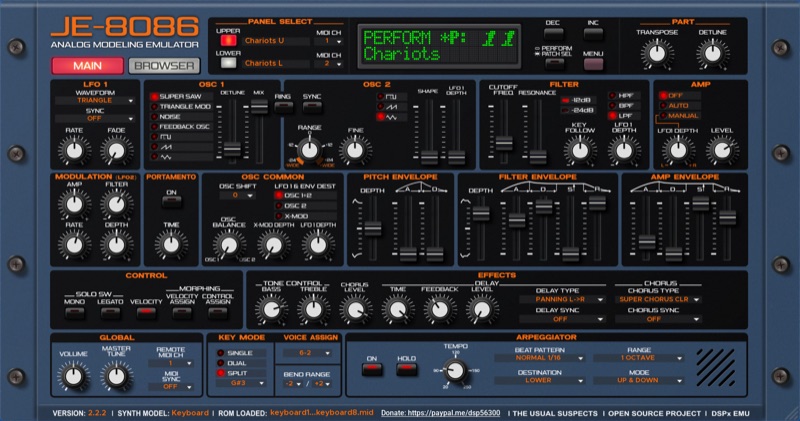
Task: Click the Filter Resonance slider
Action: [538, 157]
